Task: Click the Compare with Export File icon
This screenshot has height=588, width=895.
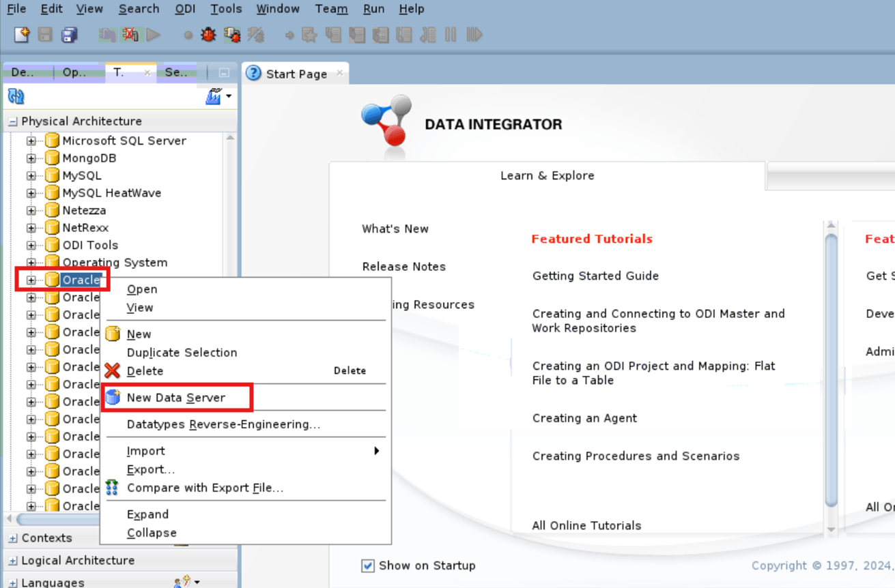Action: pos(112,488)
